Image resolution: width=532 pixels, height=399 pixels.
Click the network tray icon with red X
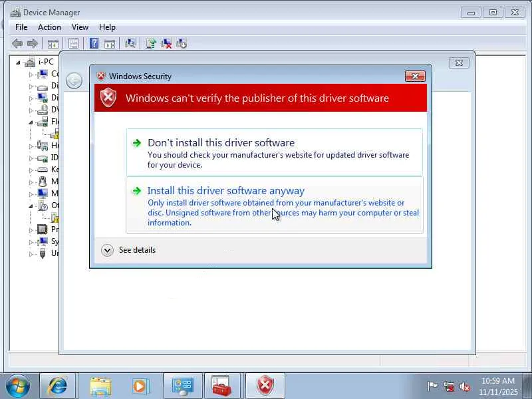[x=449, y=386]
